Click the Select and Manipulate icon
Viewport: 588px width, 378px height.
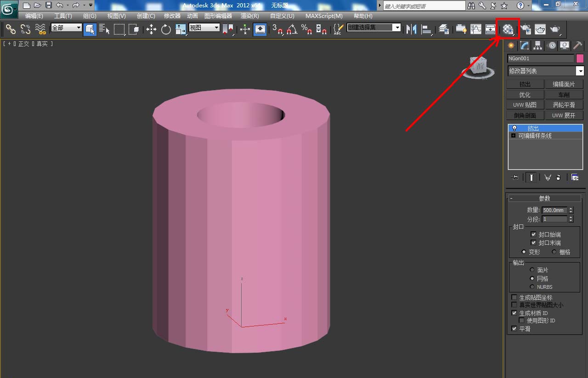click(245, 29)
